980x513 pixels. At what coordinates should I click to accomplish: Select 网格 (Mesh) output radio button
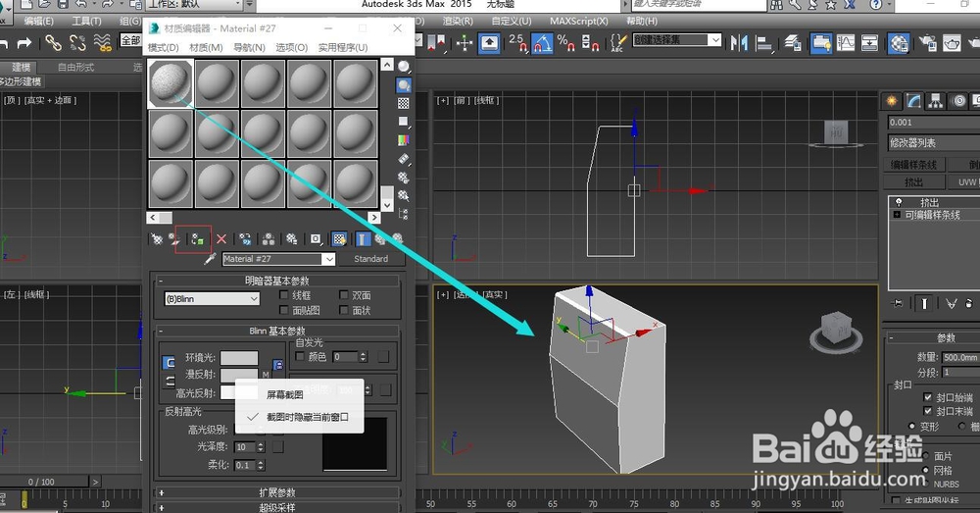pyautogui.click(x=926, y=470)
